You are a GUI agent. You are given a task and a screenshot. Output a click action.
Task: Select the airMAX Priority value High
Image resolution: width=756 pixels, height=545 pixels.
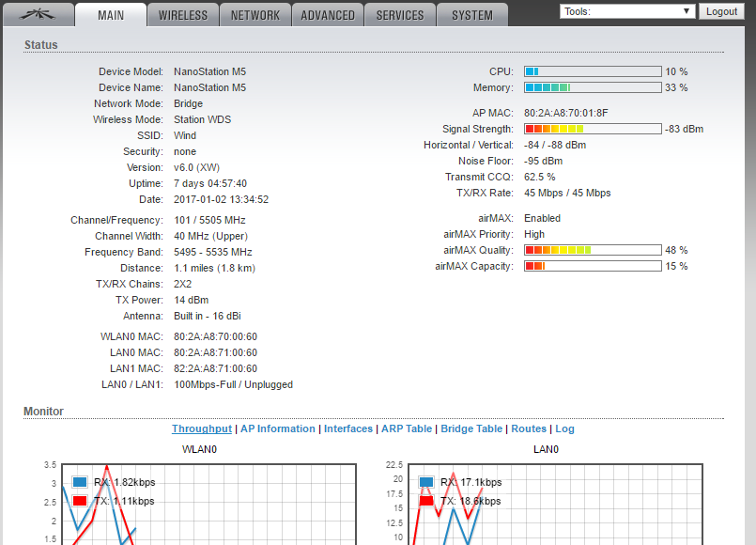coord(534,234)
